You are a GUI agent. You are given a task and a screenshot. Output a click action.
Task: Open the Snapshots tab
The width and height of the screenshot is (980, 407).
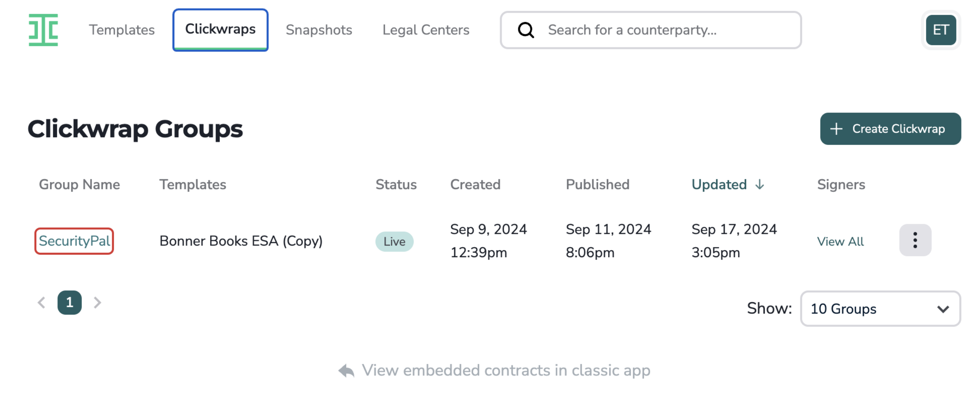(319, 30)
